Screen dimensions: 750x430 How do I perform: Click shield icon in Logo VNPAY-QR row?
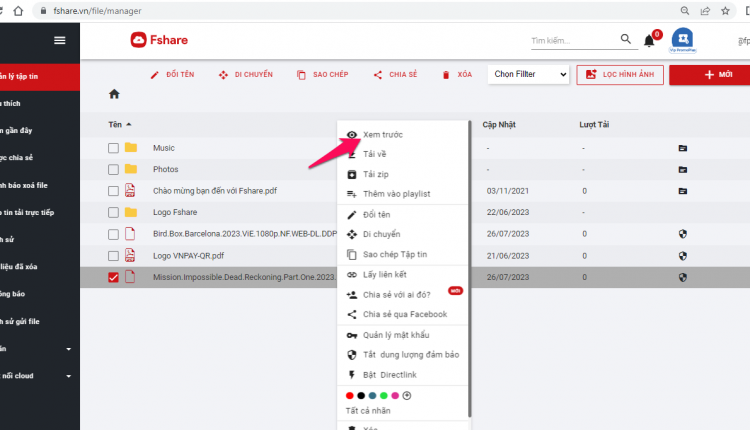(x=683, y=256)
